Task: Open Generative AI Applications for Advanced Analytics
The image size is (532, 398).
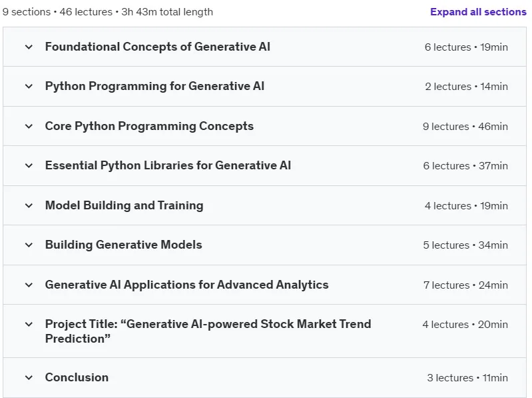Action: (186, 285)
